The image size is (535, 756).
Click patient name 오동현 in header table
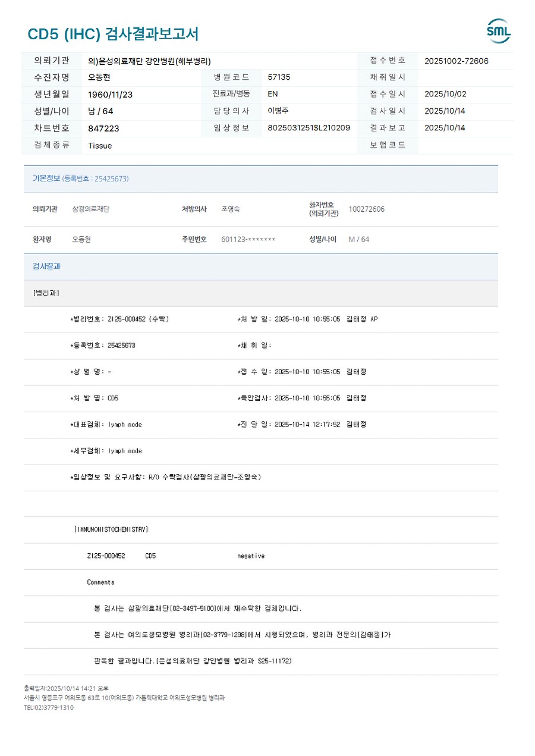(x=99, y=77)
